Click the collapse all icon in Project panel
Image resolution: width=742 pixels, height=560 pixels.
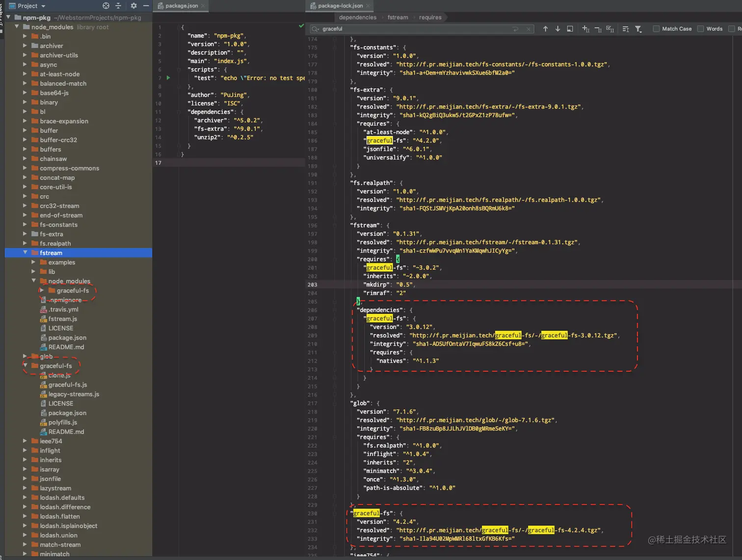pyautogui.click(x=118, y=6)
